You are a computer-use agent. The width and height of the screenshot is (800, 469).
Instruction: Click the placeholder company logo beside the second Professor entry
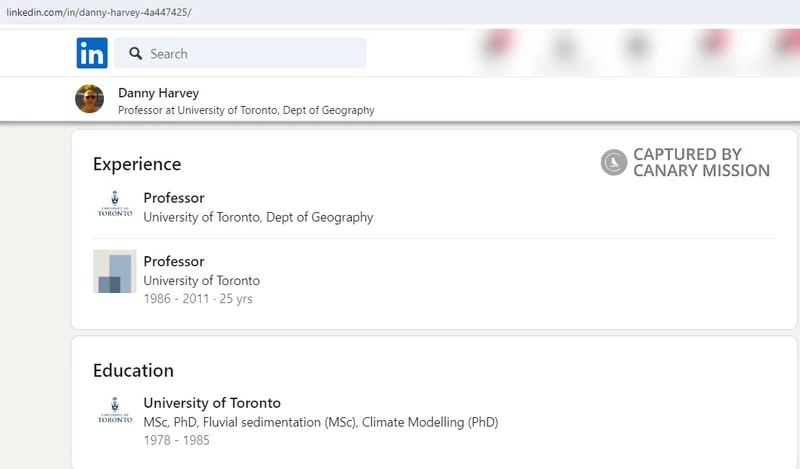tap(114, 271)
